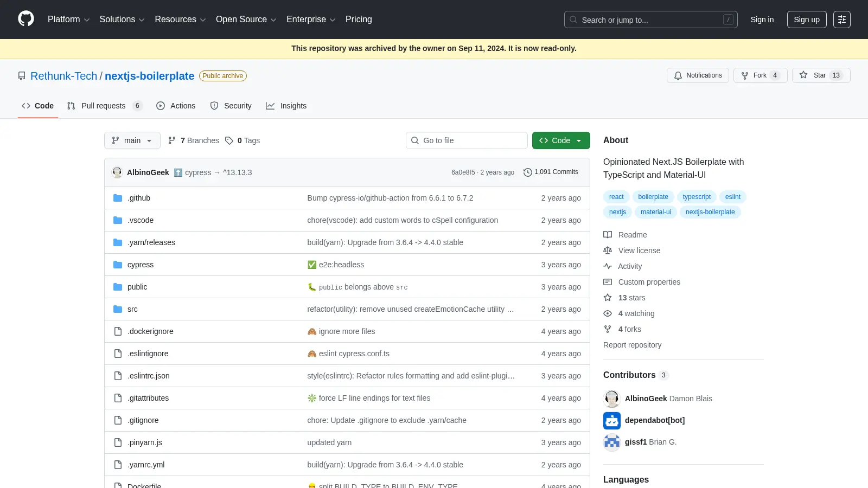Click the AlbinoGeek avatar in commit bar

117,172
